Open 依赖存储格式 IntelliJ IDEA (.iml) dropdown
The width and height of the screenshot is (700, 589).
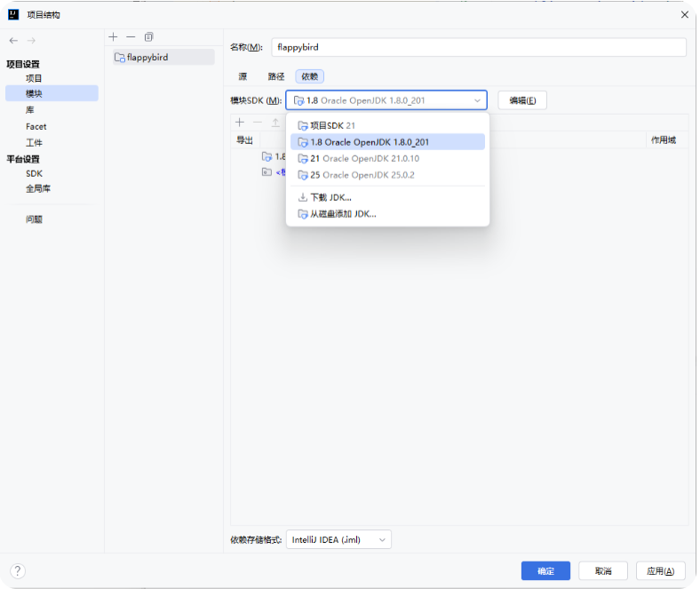338,539
